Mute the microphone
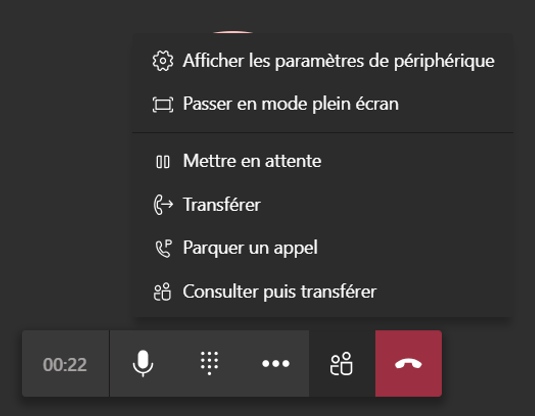This screenshot has width=535, height=416. click(143, 363)
